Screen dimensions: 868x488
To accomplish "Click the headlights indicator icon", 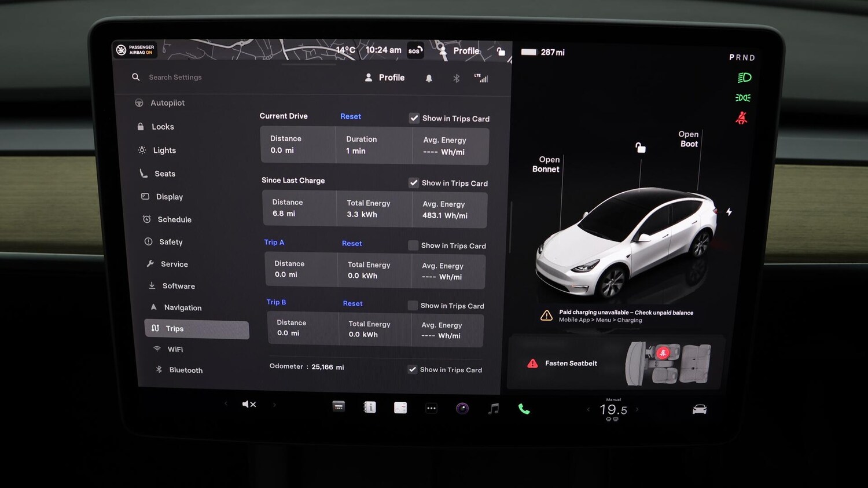I will 744,78.
